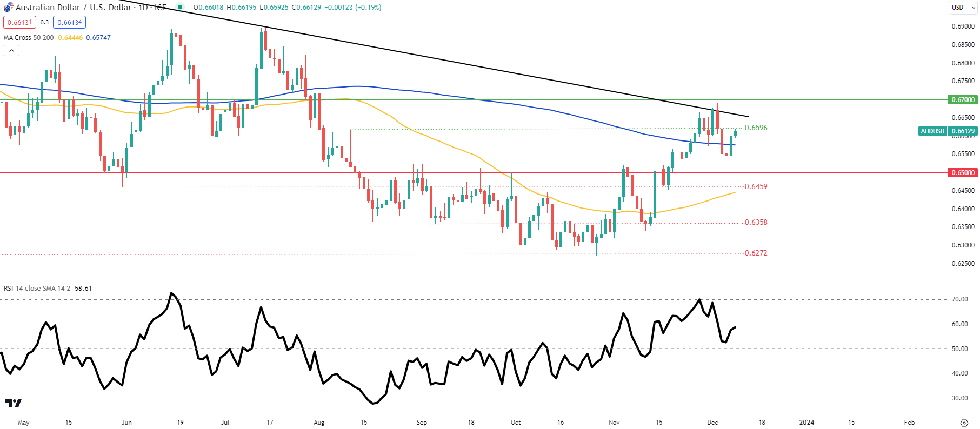Viewport: 980px width, 429px height.
Task: Select the MA Cross 50 200 legend
Action: (x=29, y=37)
